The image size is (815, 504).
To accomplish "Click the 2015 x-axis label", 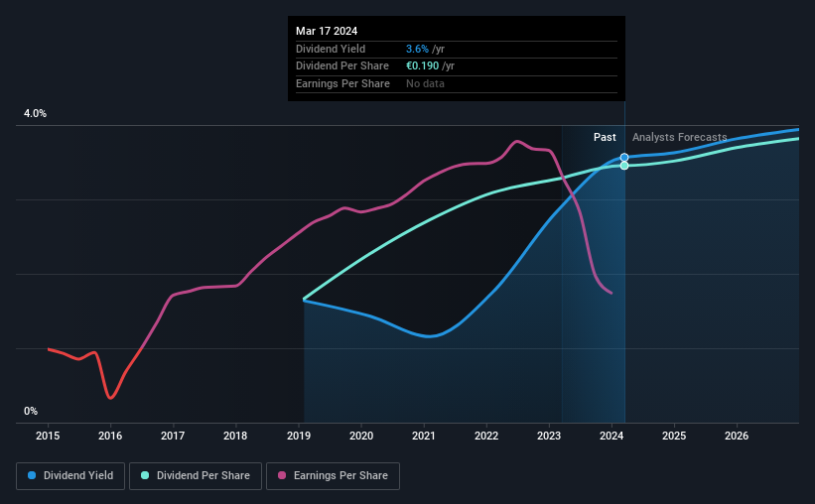I will [x=48, y=436].
